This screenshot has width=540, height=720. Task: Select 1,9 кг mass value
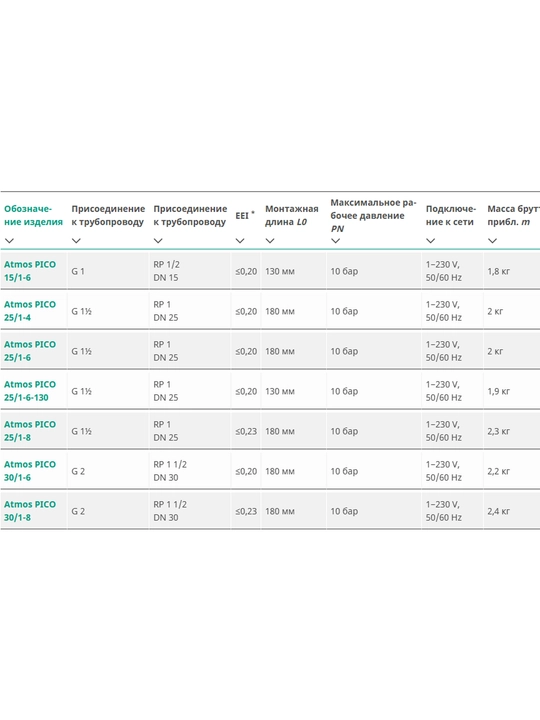coord(499,391)
